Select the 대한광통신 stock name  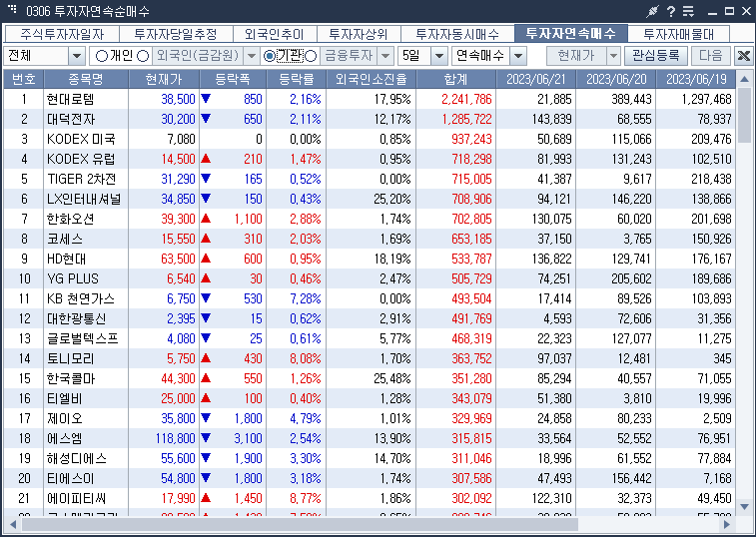(76, 318)
